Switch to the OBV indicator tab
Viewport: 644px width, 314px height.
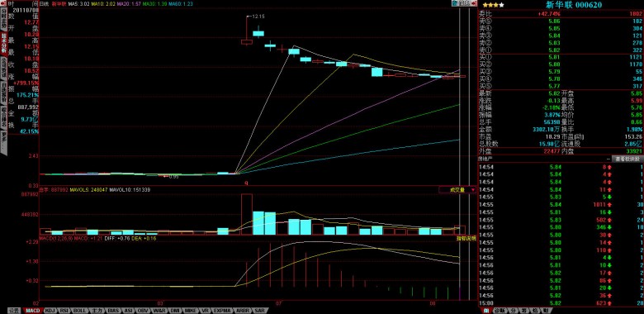143,311
